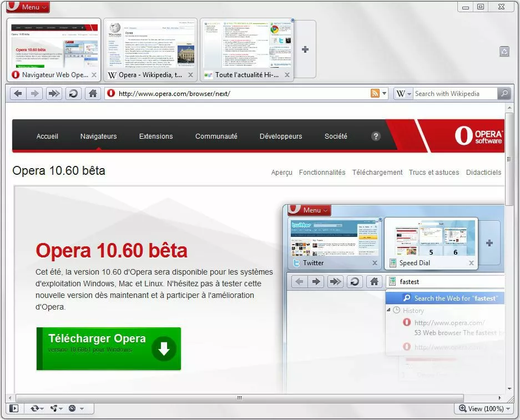Click the Télécharger Opera download button

(x=109, y=348)
